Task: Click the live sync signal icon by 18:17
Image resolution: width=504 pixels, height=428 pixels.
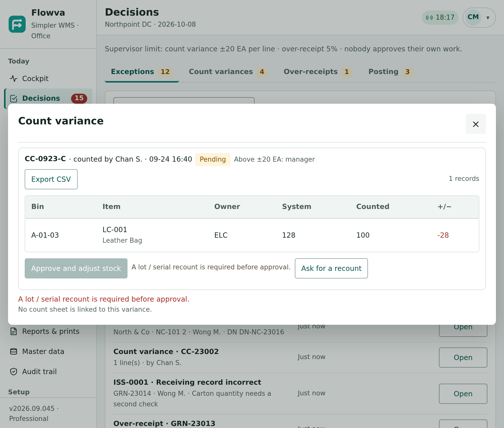Action: [429, 17]
